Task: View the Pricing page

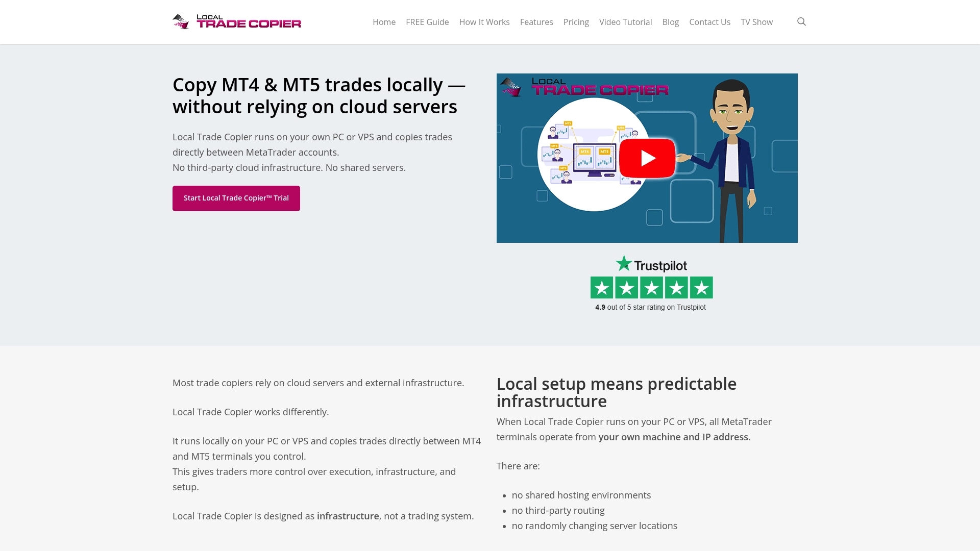Action: point(576,22)
